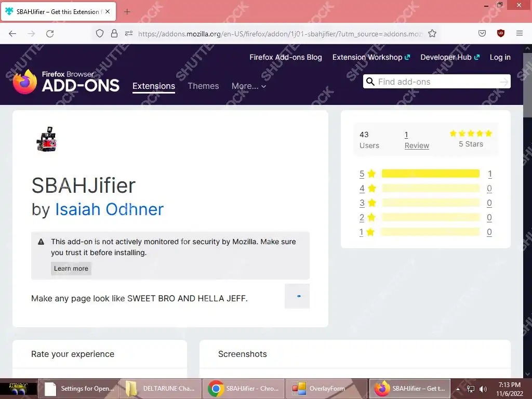Open site permissions icon in address bar
This screenshot has height=399, width=532.
pos(129,33)
